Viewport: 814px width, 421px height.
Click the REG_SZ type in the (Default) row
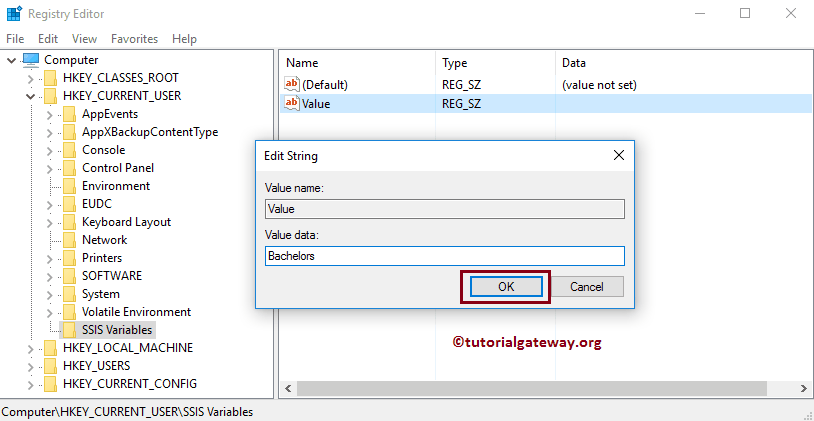(462, 85)
